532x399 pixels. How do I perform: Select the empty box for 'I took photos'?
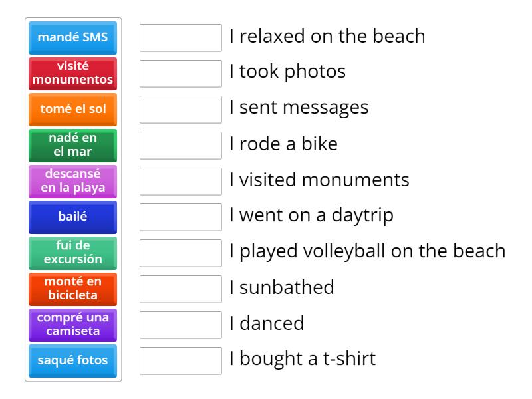(181, 74)
